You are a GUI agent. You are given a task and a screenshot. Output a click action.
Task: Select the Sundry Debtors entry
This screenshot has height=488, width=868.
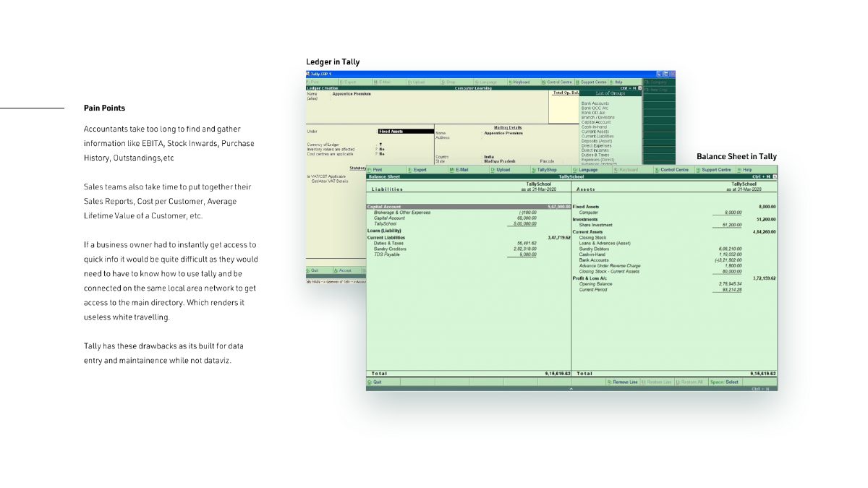coord(594,249)
